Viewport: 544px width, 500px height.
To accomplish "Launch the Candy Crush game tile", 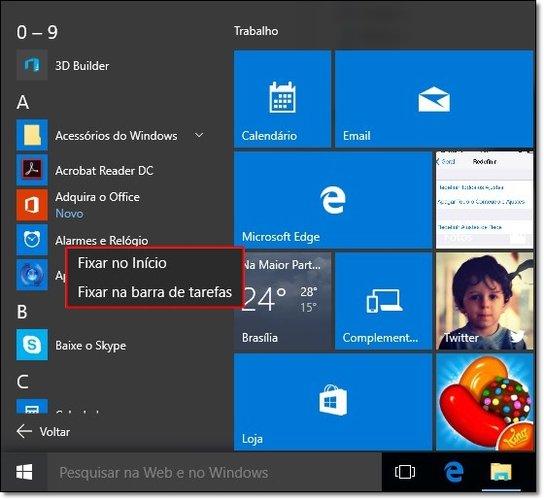I will pos(485,402).
